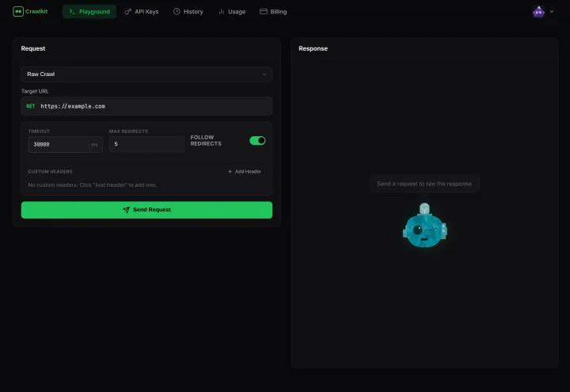The width and height of the screenshot is (570, 392).
Task: Click the robot mascot illustration
Action: coord(424,225)
